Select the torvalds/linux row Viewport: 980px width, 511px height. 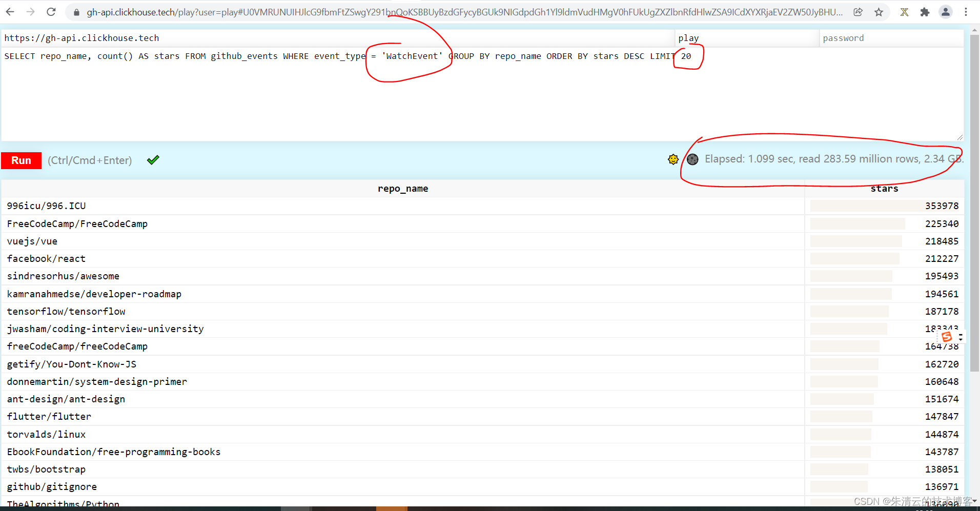click(x=482, y=435)
